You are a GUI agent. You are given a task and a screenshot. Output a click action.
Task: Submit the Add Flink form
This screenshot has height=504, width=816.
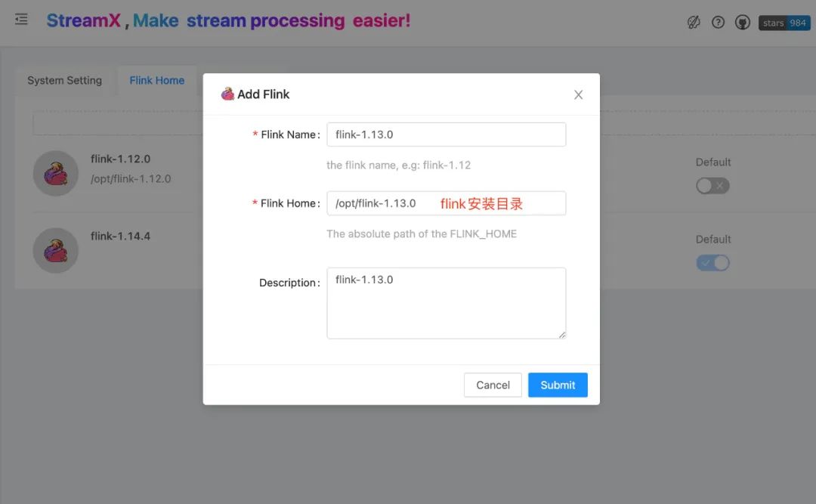tap(558, 385)
